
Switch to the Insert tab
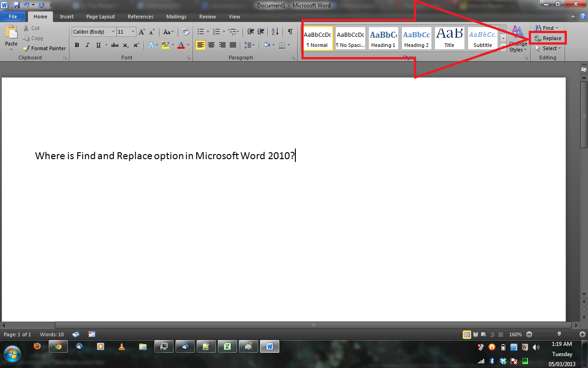67,17
